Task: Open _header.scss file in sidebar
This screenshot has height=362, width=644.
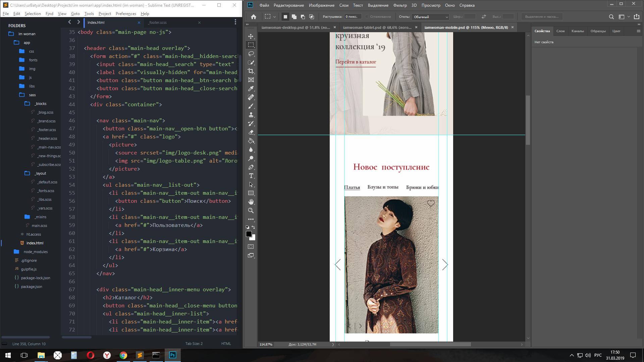Action: pyautogui.click(x=47, y=138)
